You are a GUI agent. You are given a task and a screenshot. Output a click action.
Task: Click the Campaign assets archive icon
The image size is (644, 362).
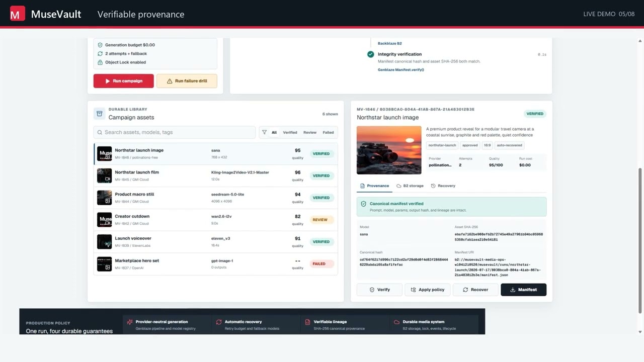(99, 114)
